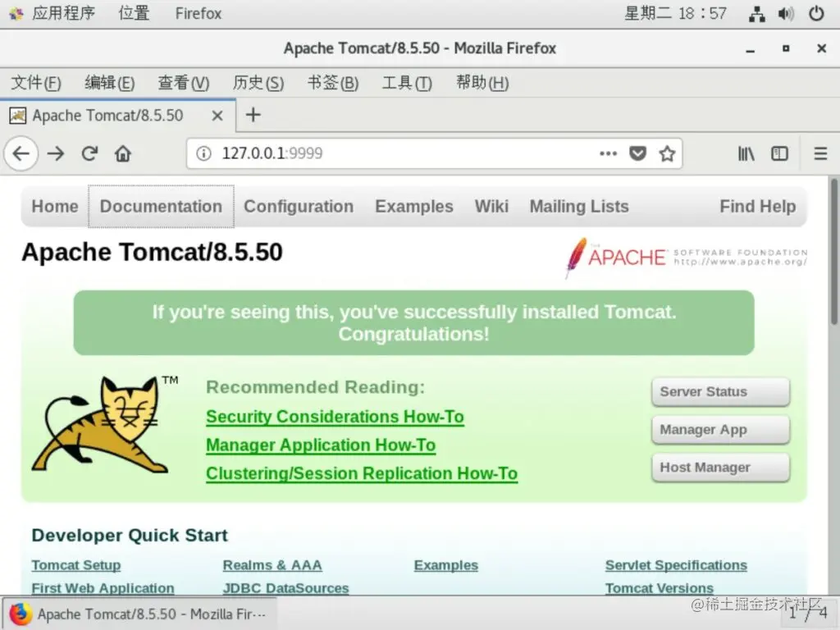Image resolution: width=840 pixels, height=630 pixels.
Task: Open Security Considerations How-To link
Action: tap(335, 417)
